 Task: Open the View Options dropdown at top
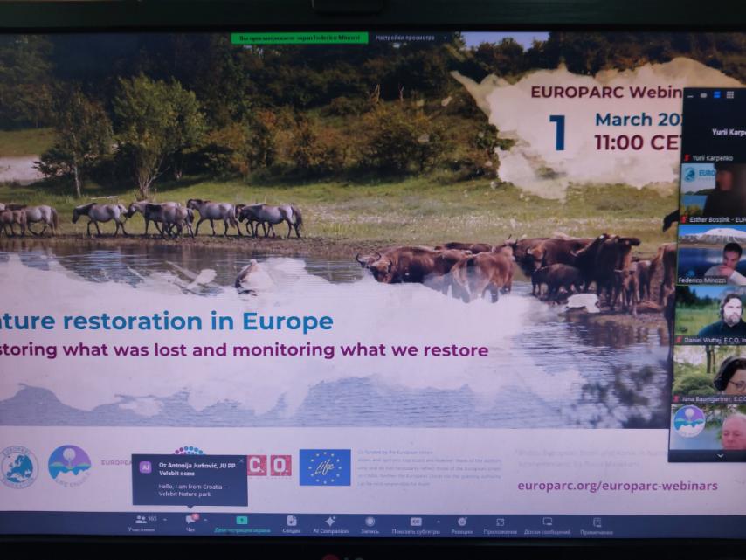pos(409,38)
